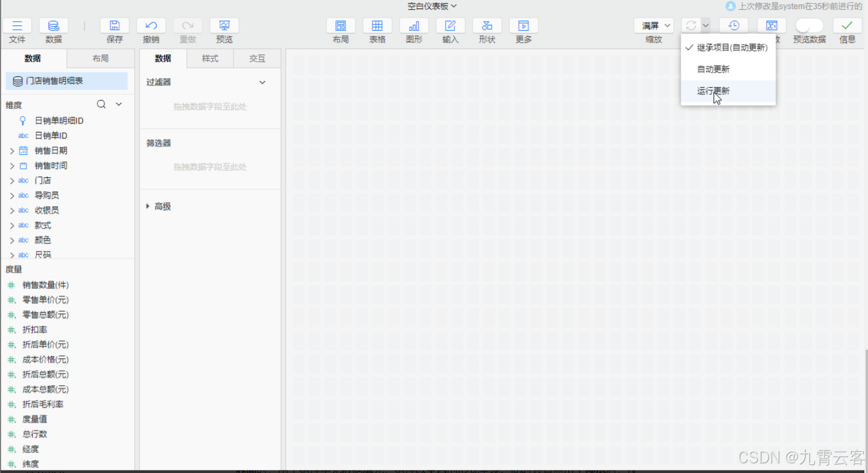Select 运行更新 menu option
This screenshot has height=473, width=868.
728,91
